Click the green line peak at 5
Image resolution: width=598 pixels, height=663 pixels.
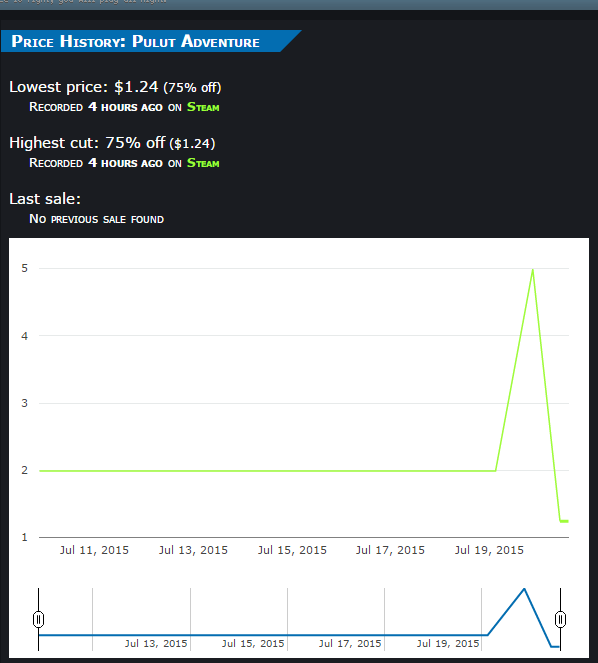tap(532, 270)
